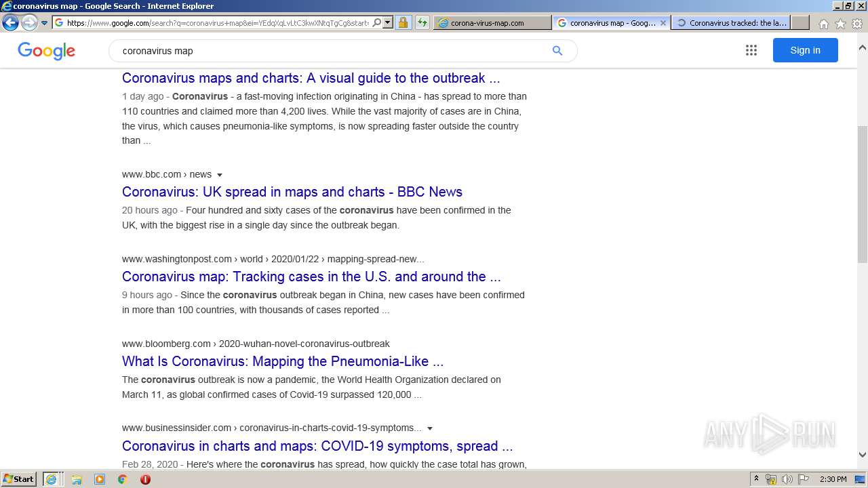Open Coronavirus UK spread BBC News result
The height and width of the screenshot is (488, 868).
pos(292,192)
